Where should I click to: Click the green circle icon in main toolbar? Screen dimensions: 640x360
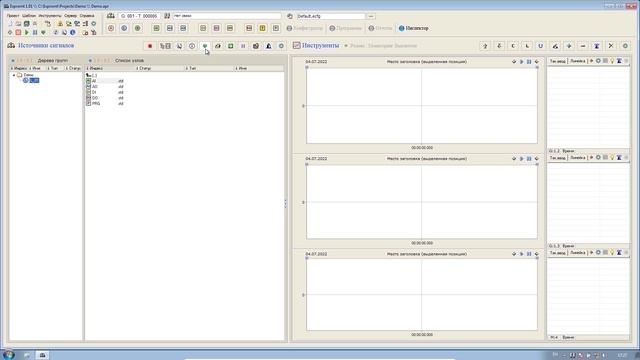pos(138,28)
